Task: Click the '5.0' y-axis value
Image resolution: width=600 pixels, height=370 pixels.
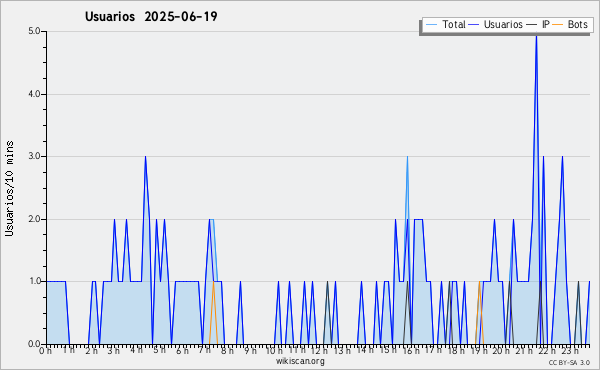Action: pyautogui.click(x=34, y=31)
